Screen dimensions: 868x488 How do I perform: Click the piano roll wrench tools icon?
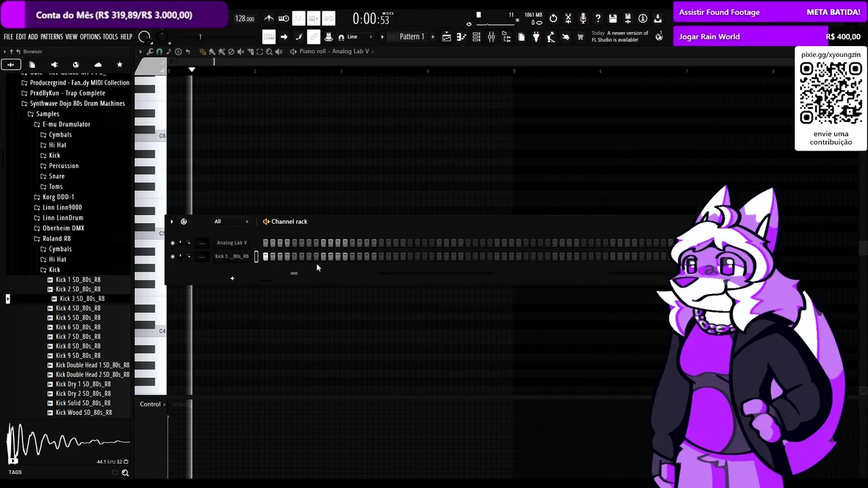coord(151,52)
